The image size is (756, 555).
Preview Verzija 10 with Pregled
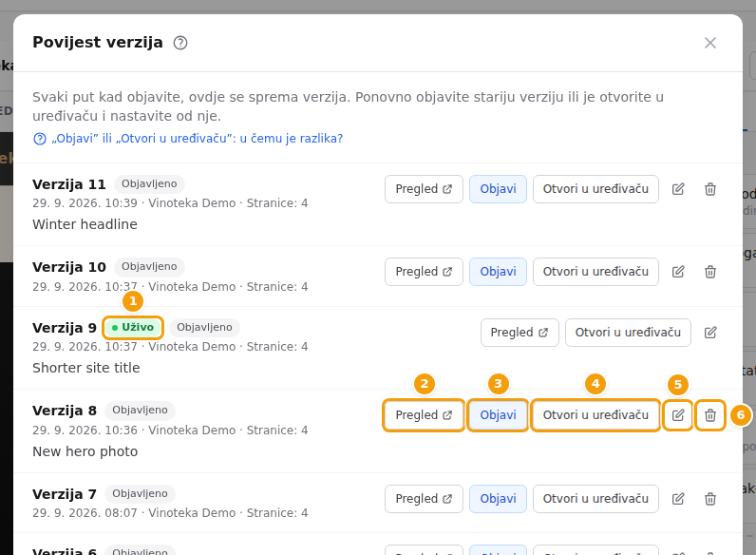click(424, 272)
